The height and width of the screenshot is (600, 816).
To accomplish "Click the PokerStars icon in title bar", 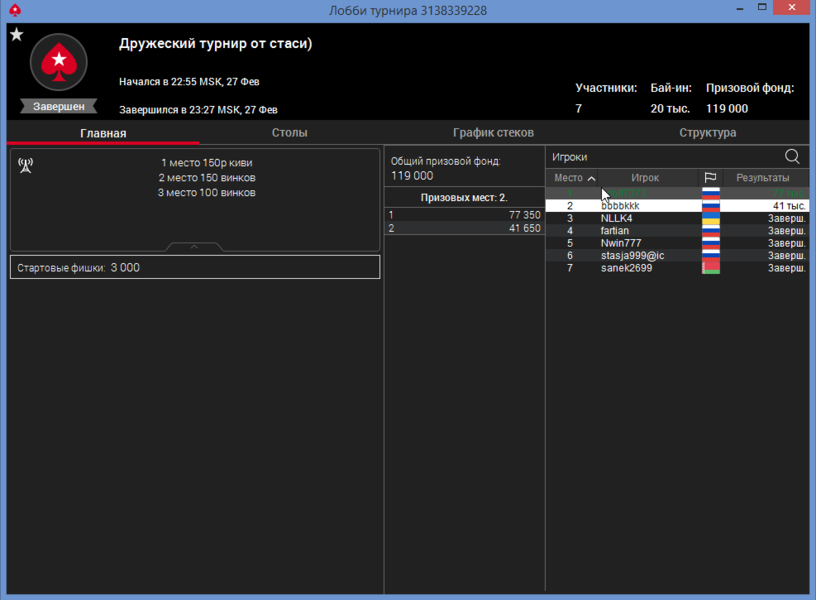I will click(14, 10).
